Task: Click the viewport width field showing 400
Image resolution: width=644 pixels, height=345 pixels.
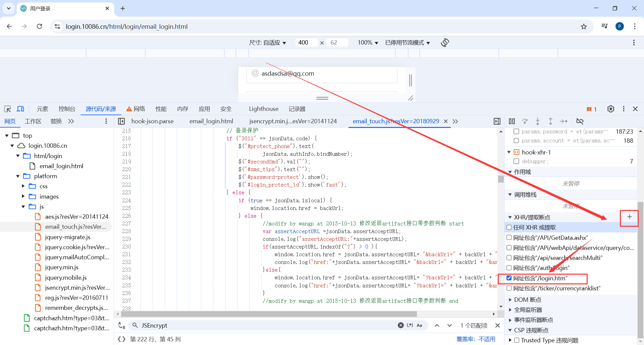Action: [x=306, y=43]
